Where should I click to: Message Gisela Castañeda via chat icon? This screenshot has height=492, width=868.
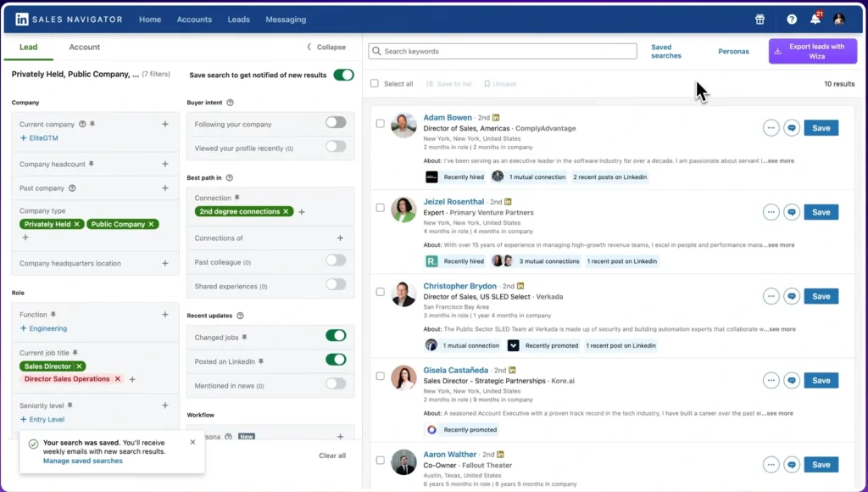pyautogui.click(x=792, y=381)
